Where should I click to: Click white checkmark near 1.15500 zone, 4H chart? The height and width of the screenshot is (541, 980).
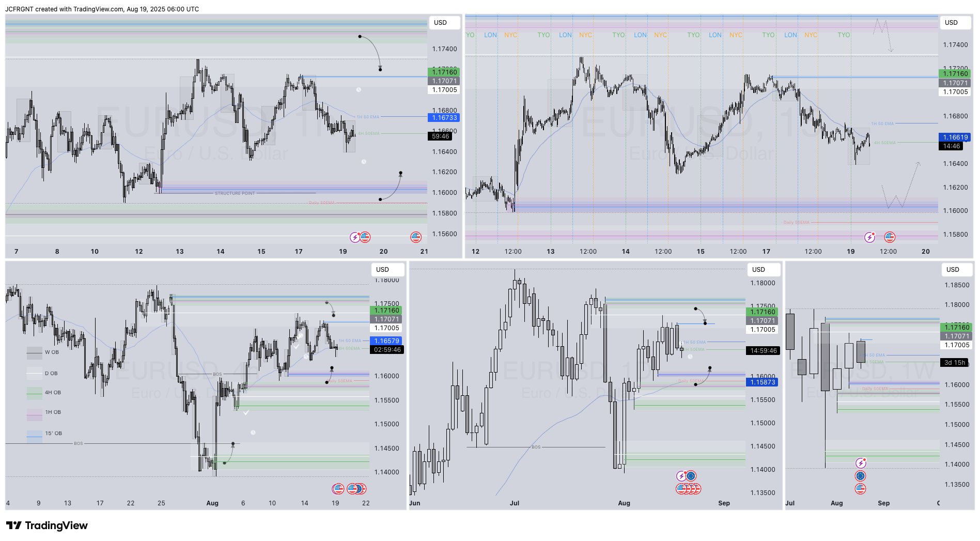(x=246, y=412)
